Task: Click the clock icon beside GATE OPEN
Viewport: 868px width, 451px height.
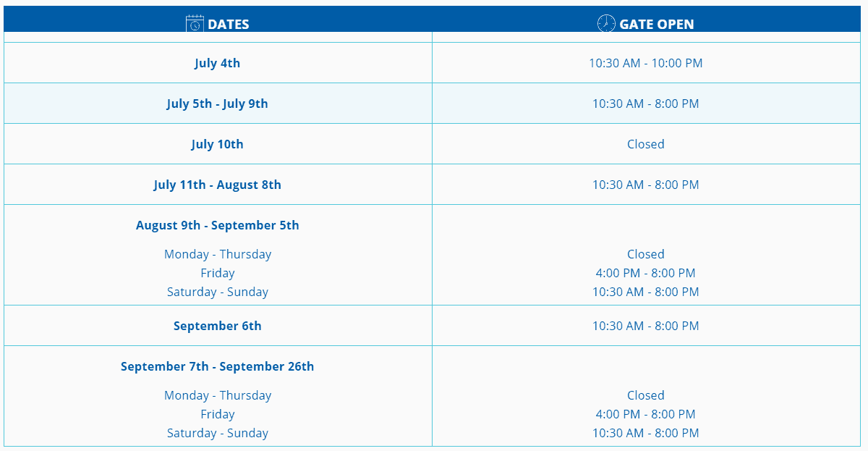Action: point(606,23)
